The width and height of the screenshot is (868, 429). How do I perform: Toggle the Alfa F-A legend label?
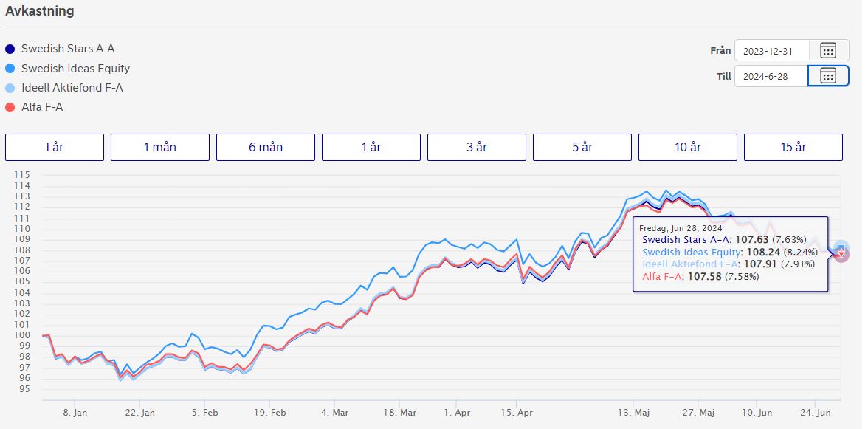tap(42, 108)
